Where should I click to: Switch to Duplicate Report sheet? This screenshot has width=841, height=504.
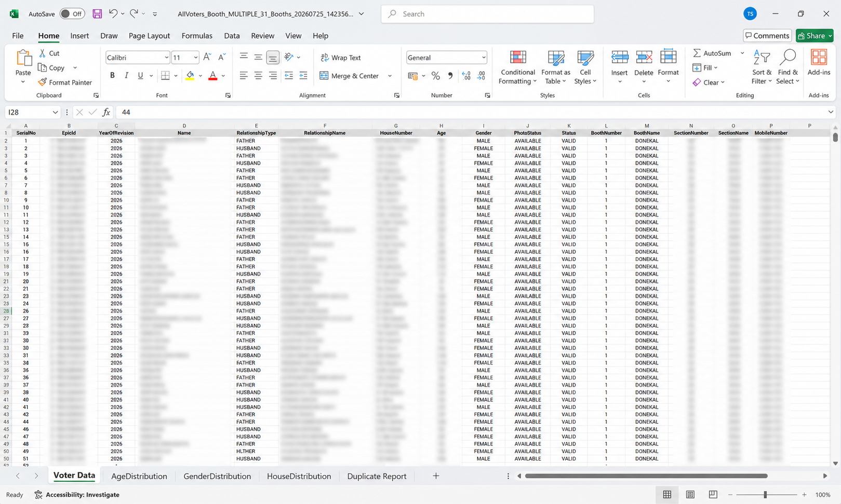click(x=377, y=476)
